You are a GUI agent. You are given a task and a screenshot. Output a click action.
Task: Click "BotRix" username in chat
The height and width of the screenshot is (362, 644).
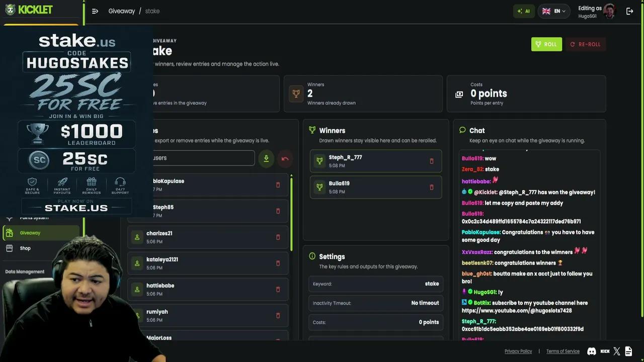point(482,303)
